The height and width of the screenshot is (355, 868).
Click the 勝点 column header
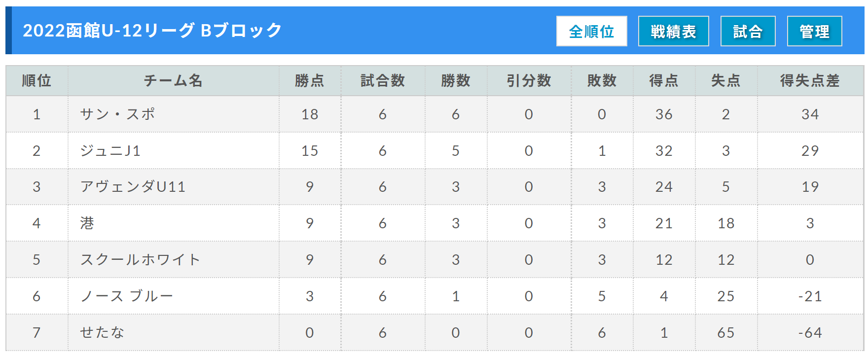click(x=310, y=80)
